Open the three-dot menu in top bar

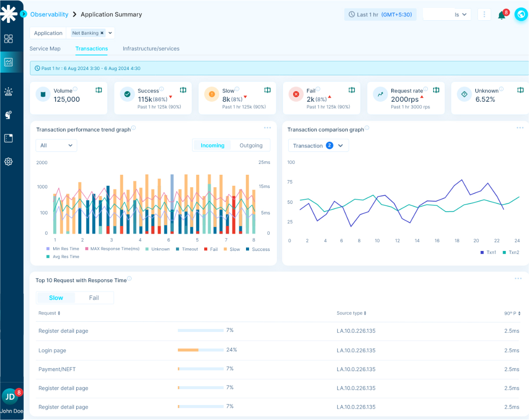[484, 15]
